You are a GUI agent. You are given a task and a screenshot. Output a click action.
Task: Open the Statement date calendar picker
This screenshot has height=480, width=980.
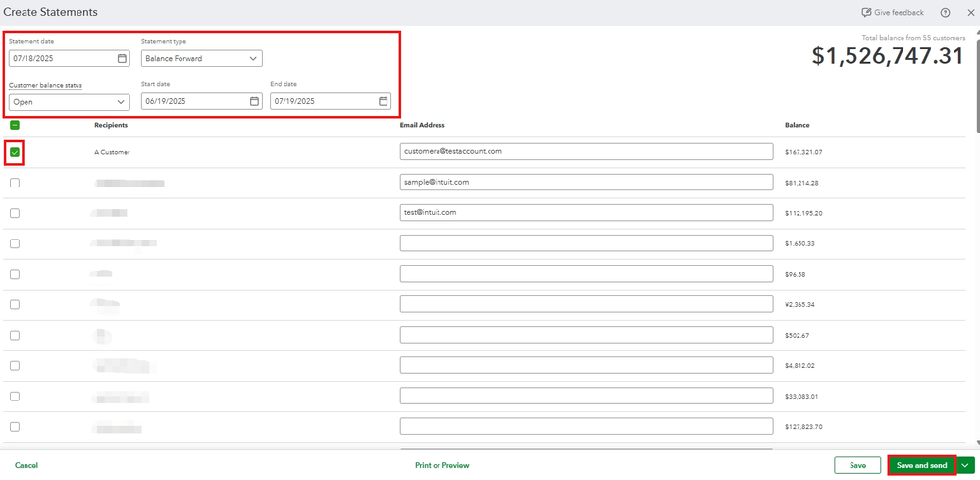point(122,59)
